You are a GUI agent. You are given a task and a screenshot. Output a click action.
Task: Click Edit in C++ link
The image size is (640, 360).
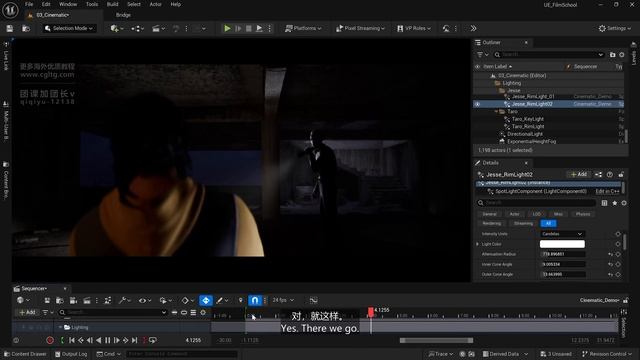point(607,191)
